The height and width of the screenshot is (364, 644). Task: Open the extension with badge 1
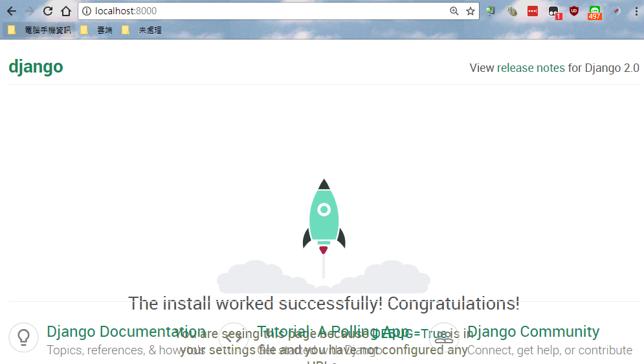coord(555,12)
